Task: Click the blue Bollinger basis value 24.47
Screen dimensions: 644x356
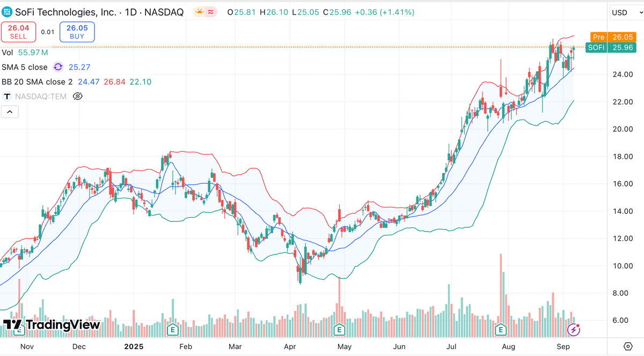Action: coord(88,82)
